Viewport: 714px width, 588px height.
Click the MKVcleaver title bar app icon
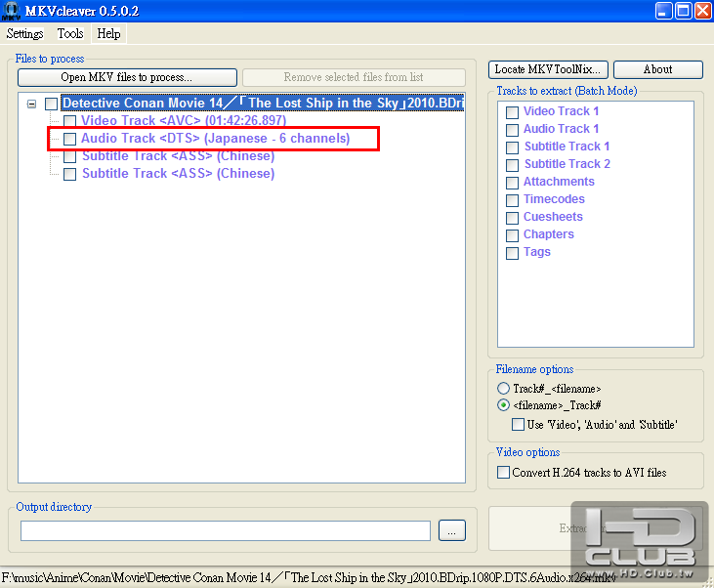(11, 11)
